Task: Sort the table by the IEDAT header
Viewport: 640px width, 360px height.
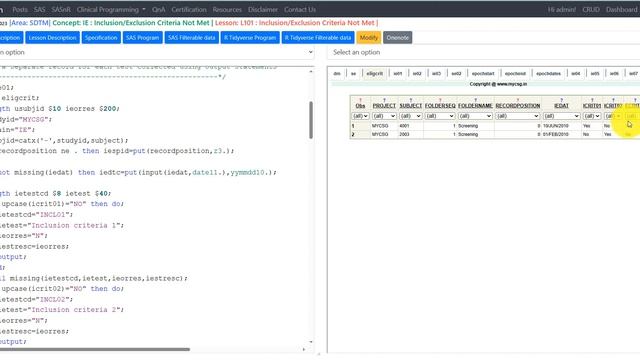Action: [x=561, y=106]
